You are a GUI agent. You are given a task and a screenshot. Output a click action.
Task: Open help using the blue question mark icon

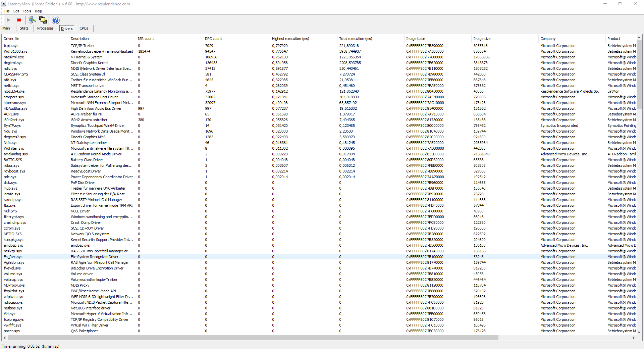[x=56, y=20]
